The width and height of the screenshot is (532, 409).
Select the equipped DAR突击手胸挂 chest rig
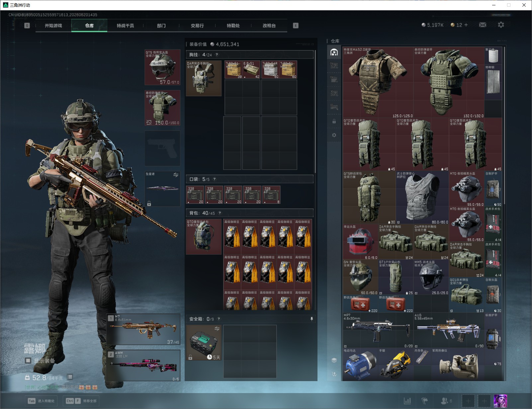(x=204, y=78)
